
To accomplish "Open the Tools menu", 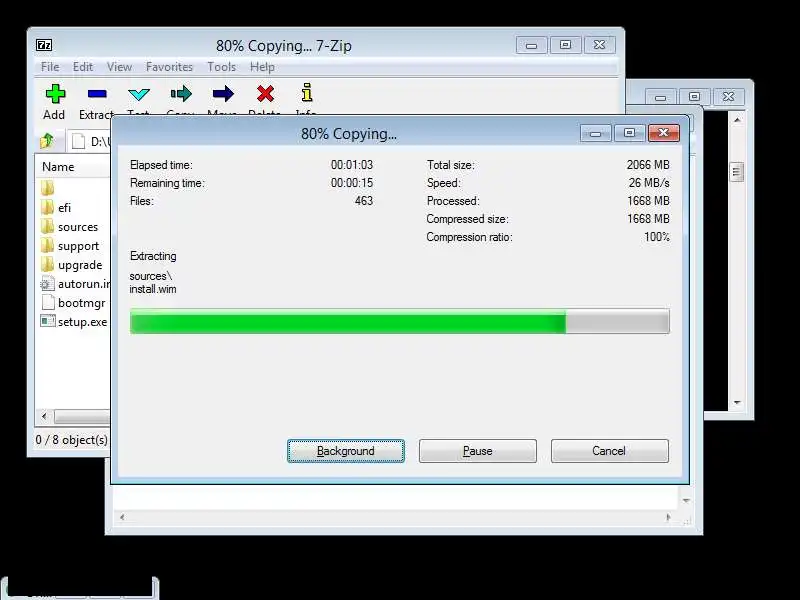I will click(221, 67).
